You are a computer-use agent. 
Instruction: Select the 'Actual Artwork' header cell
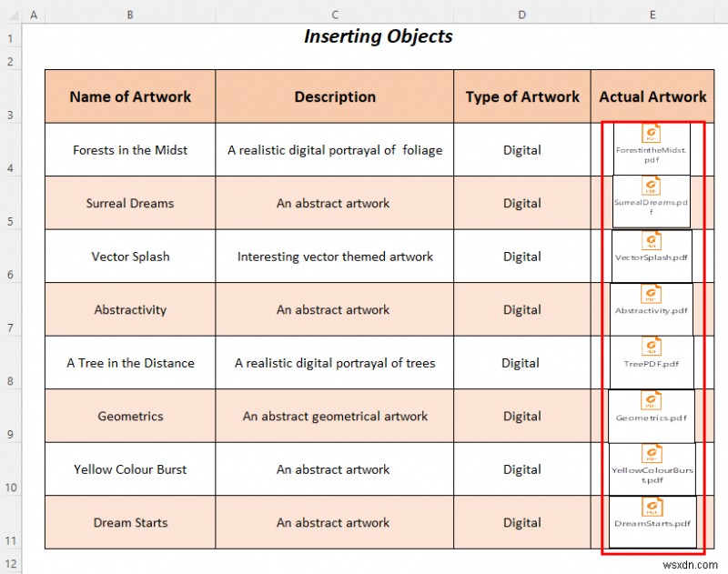tap(652, 96)
